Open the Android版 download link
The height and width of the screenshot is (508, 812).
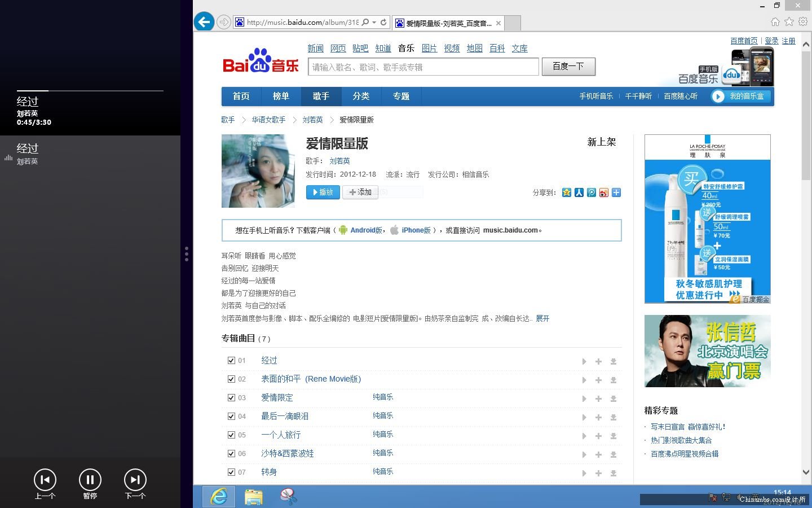[x=365, y=230]
